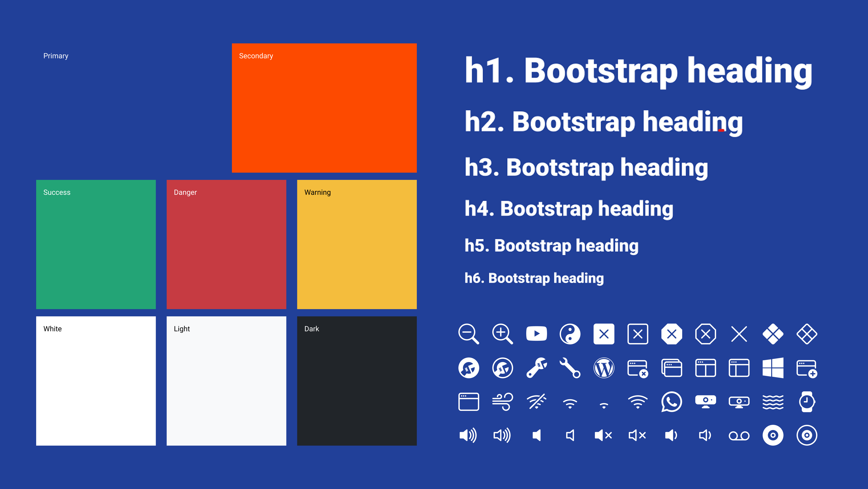The height and width of the screenshot is (489, 868).
Task: Select the orange Secondary color swatch
Action: click(x=324, y=108)
